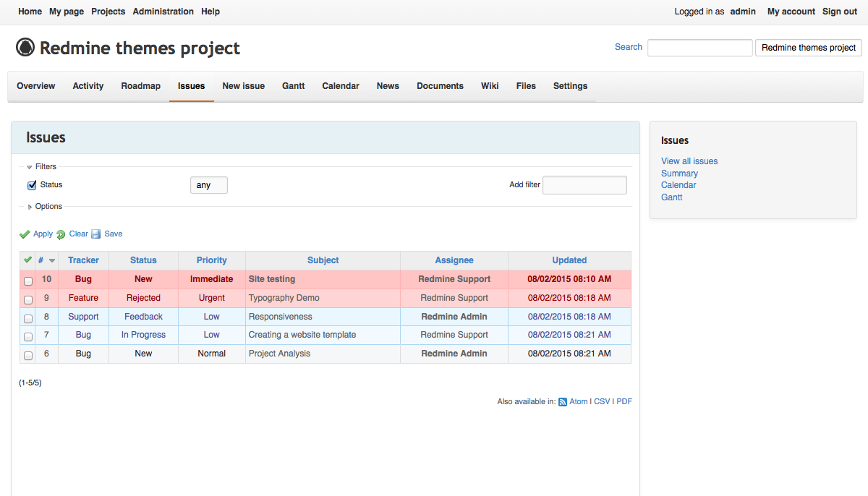Select checkbox for issue 10

[x=28, y=281]
